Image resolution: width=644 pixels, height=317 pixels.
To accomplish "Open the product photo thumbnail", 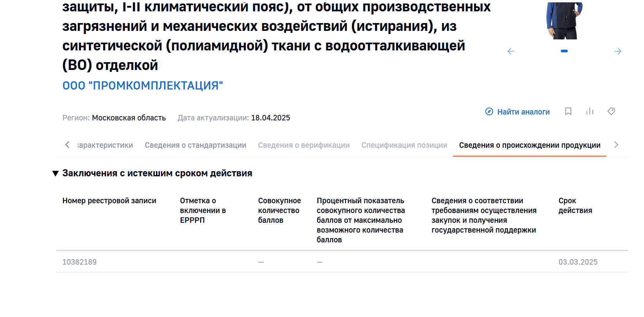I will [564, 20].
